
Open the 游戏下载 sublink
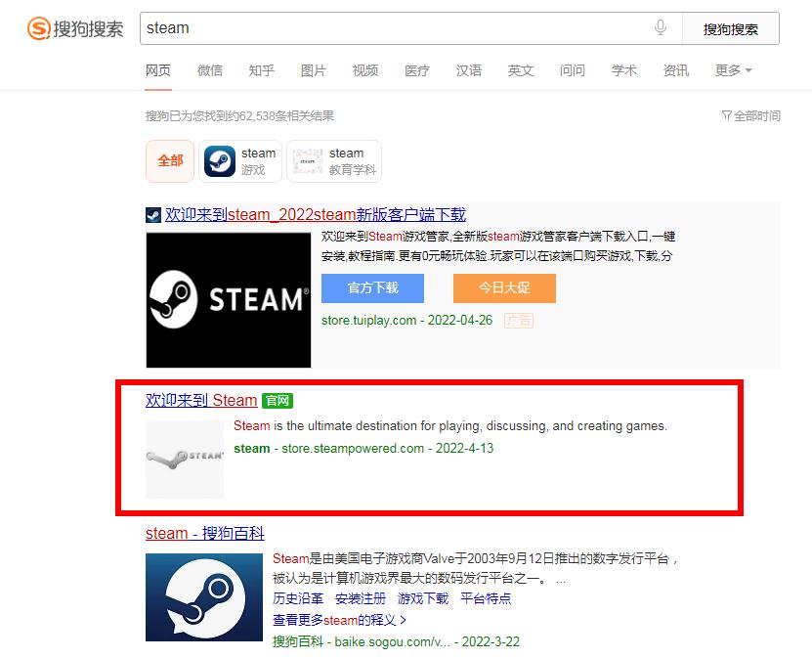pos(423,599)
